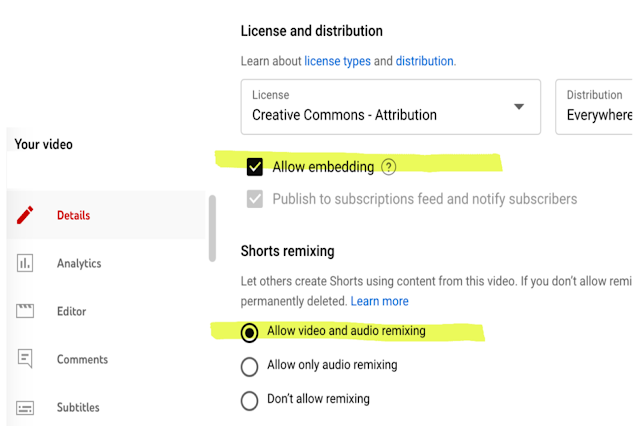
Task: Click the Learn more link
Action: pos(379,301)
